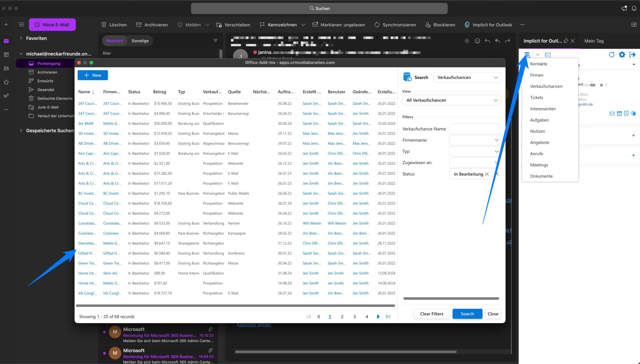Screen dimensions: 640x364
Task: Click the Synchronisieren icon
Action: (x=377, y=25)
